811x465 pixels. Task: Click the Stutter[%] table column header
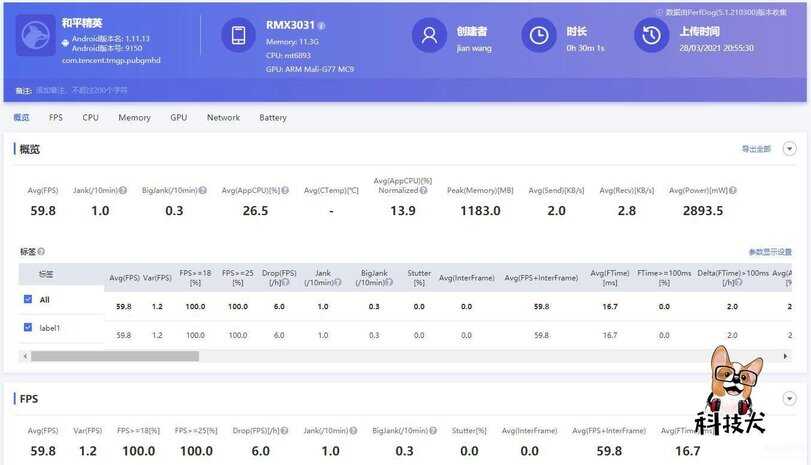pyautogui.click(x=419, y=278)
